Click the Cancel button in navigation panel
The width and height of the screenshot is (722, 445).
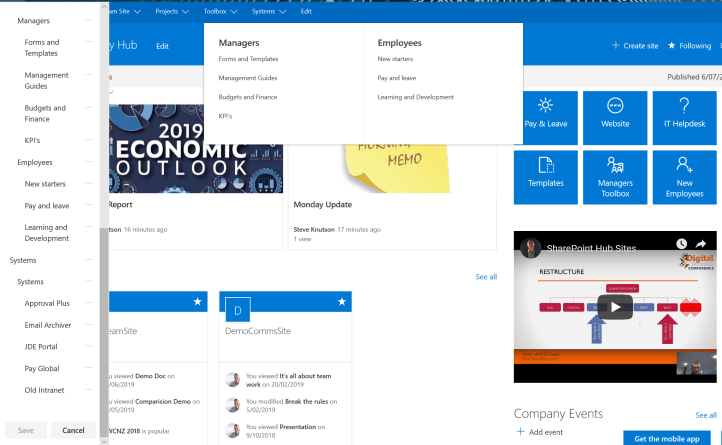coord(73,430)
